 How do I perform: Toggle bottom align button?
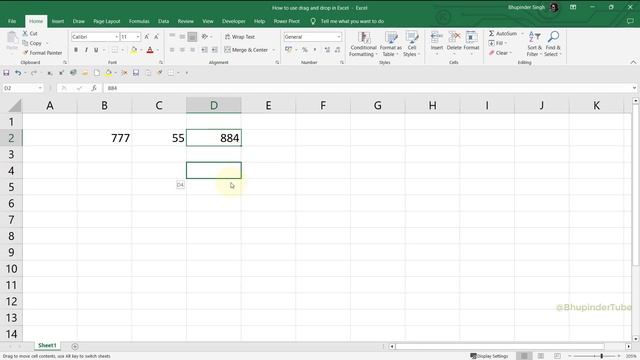point(192,37)
